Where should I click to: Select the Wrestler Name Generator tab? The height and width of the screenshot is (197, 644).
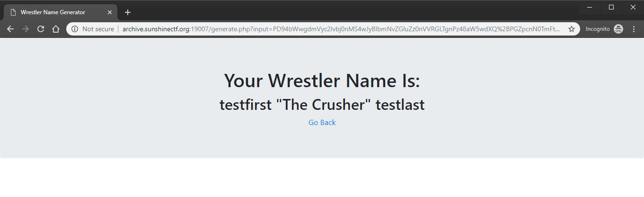point(57,12)
